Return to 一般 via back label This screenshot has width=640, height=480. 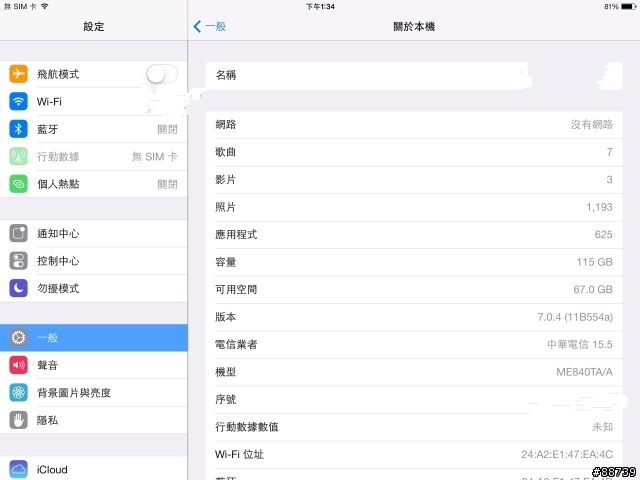(x=216, y=27)
